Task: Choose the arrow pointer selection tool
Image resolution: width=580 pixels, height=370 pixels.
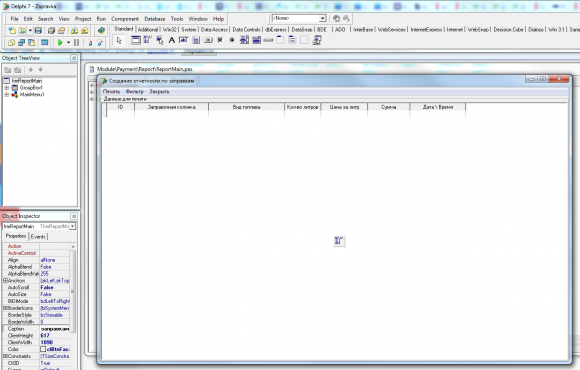Action: pyautogui.click(x=119, y=40)
